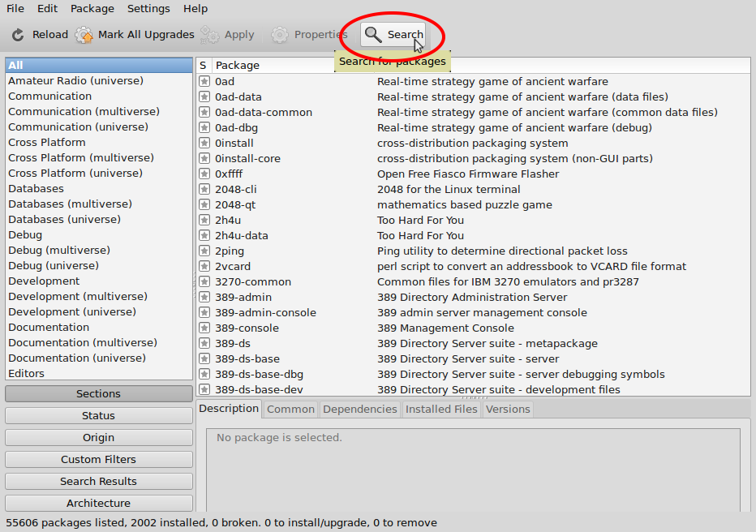Click the Mark All Upgrades gear icon
Screen dimensions: 756x532
point(84,35)
